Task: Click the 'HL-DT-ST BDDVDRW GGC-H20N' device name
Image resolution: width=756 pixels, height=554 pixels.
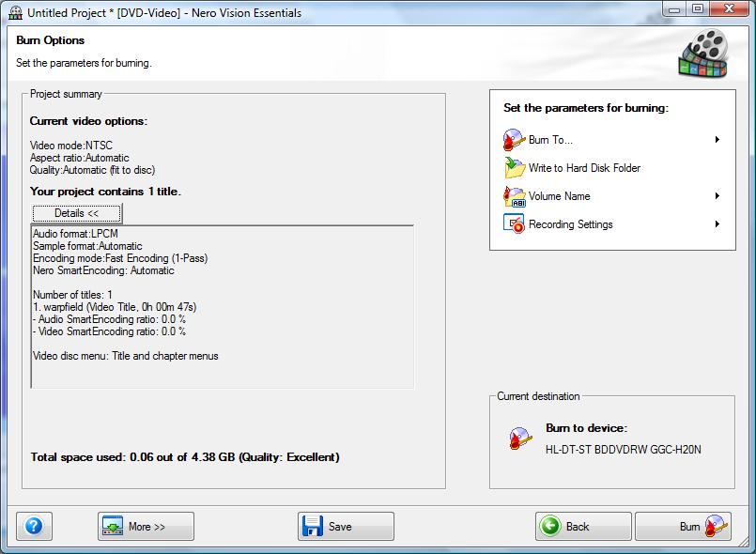Action: point(624,450)
